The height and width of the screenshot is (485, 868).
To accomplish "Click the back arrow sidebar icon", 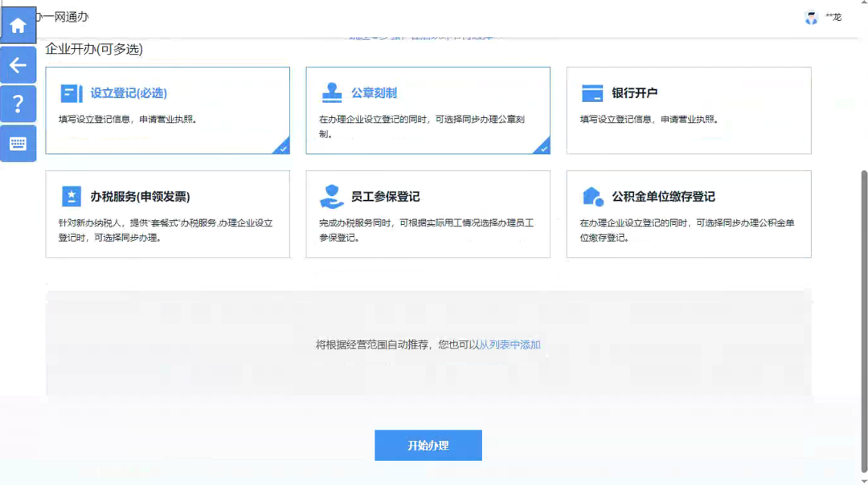I will pos(18,65).
